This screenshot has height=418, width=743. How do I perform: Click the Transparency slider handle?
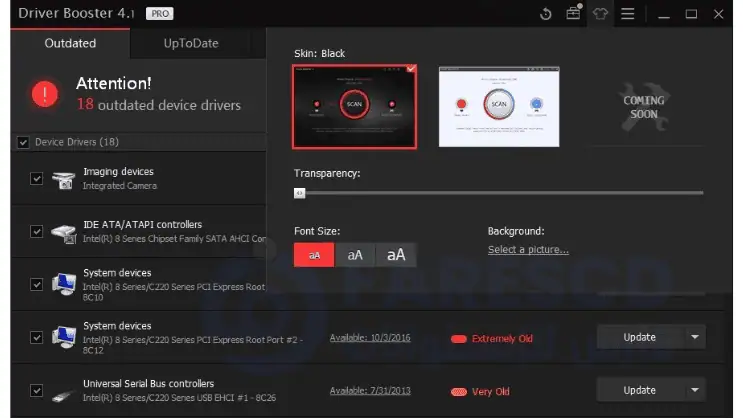[299, 193]
